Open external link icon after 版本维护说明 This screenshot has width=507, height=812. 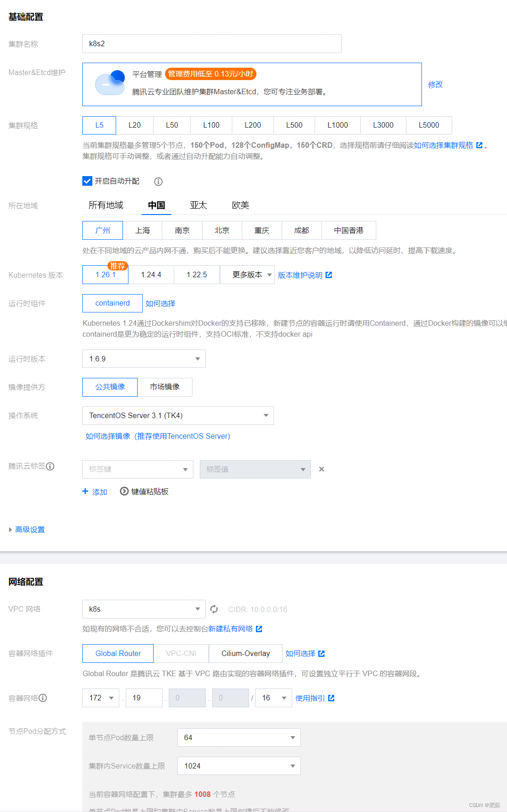point(329,275)
